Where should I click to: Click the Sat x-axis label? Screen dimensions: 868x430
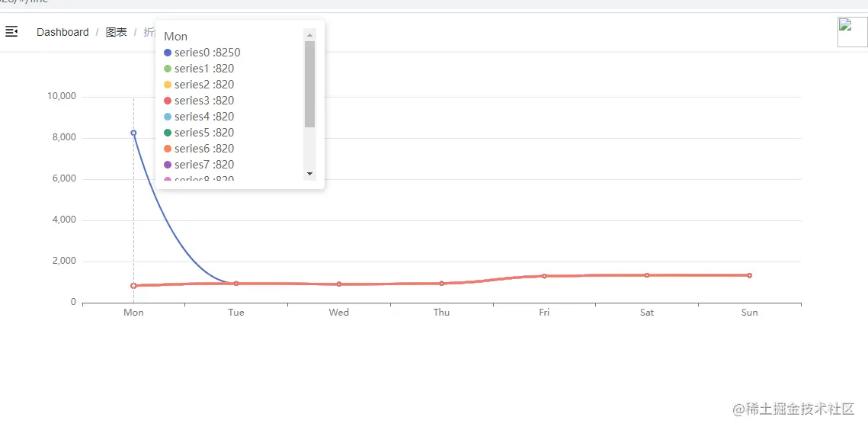click(x=647, y=313)
